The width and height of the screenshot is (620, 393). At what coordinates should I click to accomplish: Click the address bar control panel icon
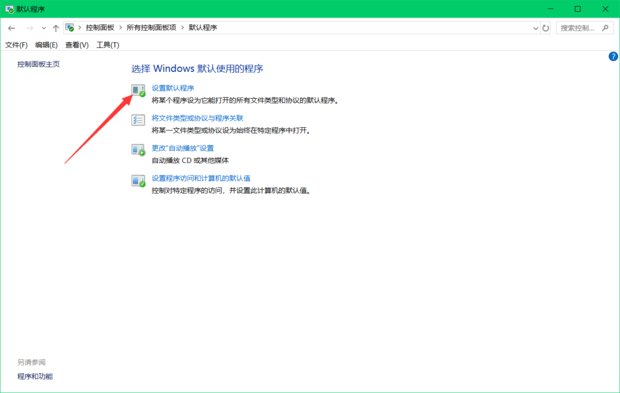tap(70, 28)
